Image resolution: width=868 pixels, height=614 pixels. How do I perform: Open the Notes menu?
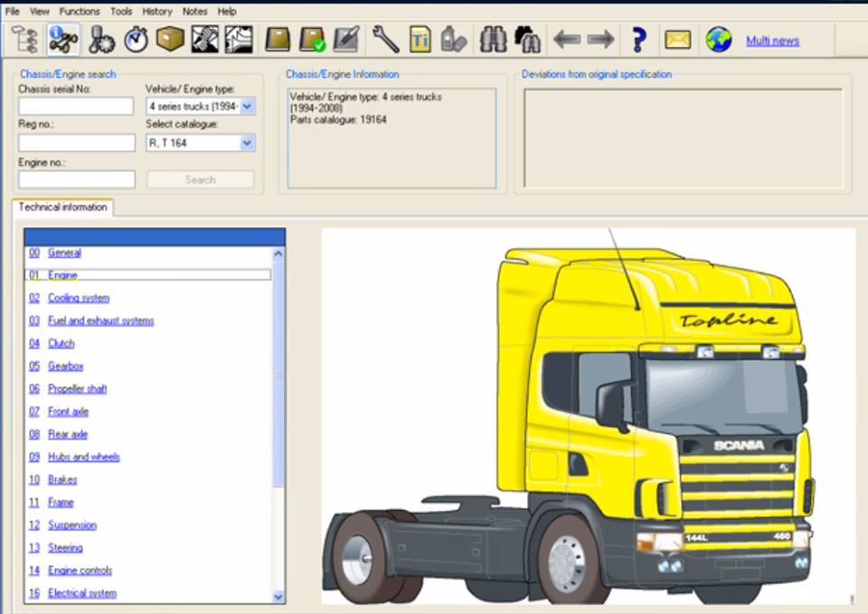pos(195,11)
